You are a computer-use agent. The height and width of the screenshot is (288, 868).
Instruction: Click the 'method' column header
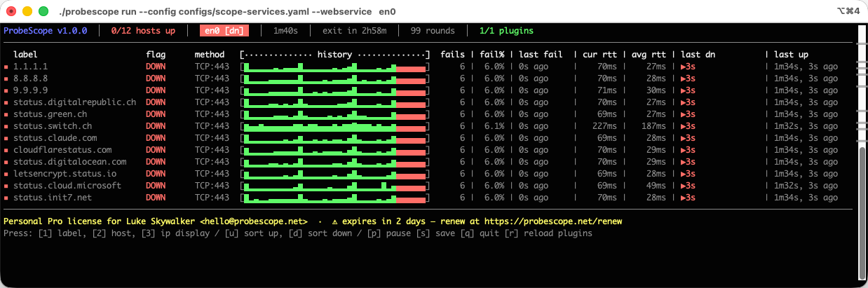210,55
